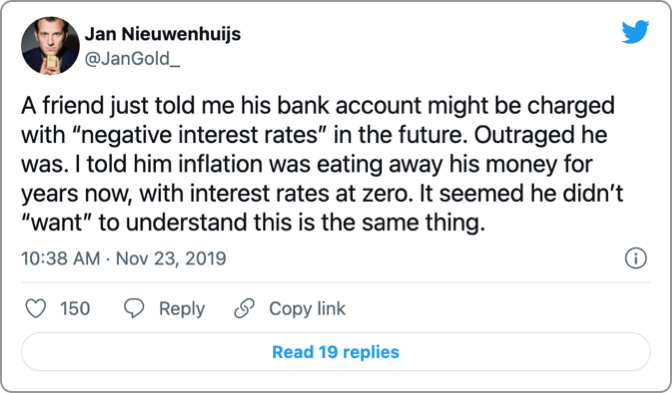Screen dimensions: 672x393
Task: Open Jan Nieuwenhuijs profile avatar photo
Action: (50, 46)
